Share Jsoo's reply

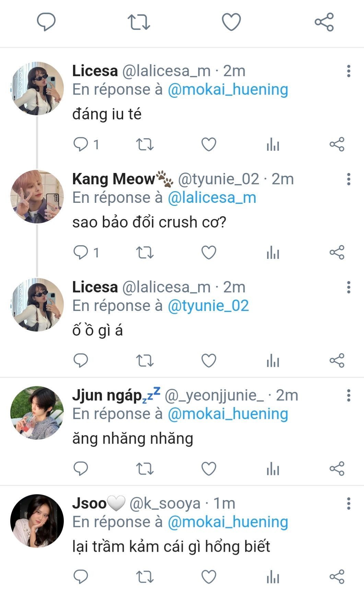point(337,577)
